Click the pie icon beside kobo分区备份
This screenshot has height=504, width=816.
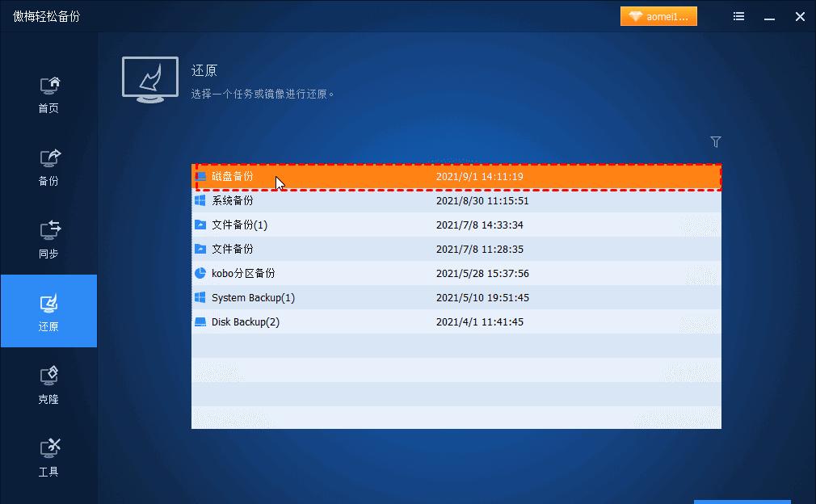click(200, 273)
